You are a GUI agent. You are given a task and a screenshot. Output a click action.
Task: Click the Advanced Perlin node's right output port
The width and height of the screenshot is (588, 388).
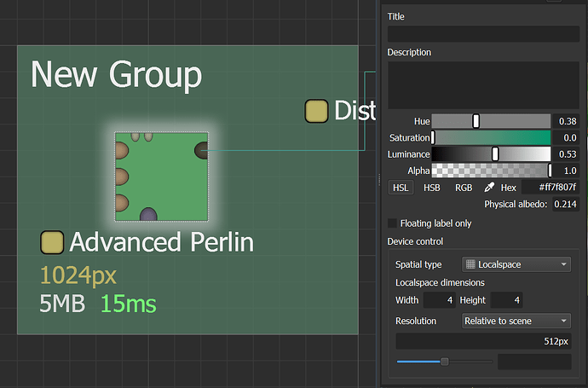pos(202,151)
